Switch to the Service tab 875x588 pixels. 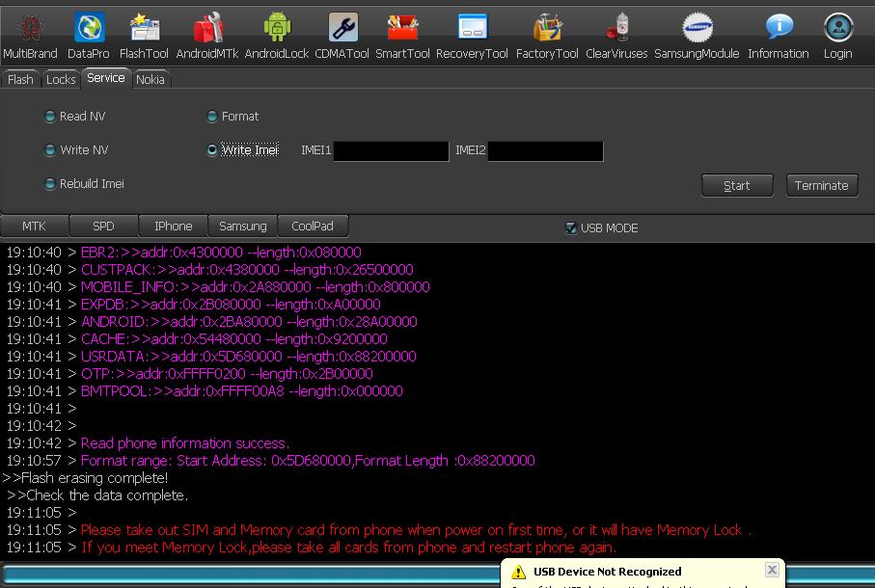coord(106,78)
